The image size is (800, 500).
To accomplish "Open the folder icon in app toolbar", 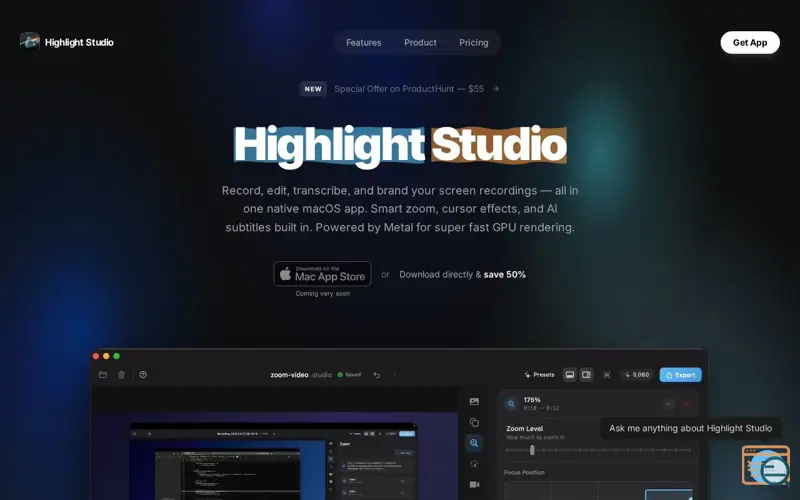I will click(x=103, y=375).
